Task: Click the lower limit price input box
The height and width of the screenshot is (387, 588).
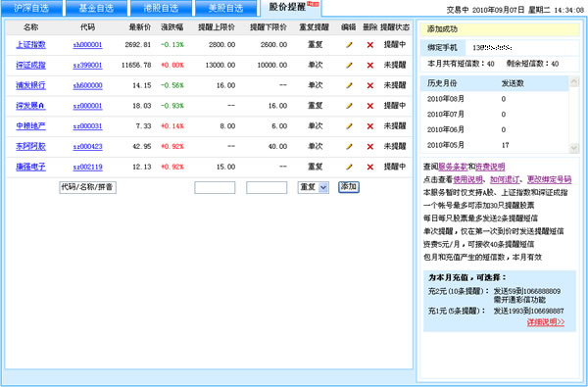Action: coord(267,187)
